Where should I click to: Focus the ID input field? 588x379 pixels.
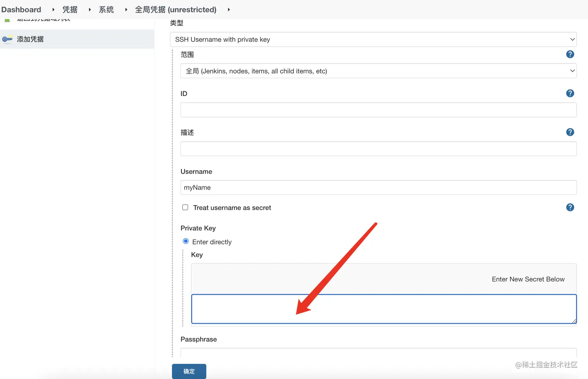(378, 110)
